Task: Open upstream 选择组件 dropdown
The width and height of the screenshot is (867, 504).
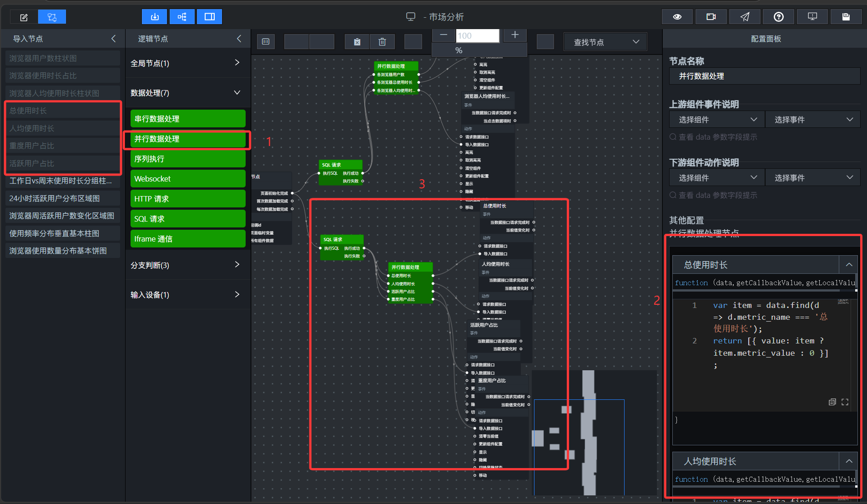Action: [x=717, y=120]
